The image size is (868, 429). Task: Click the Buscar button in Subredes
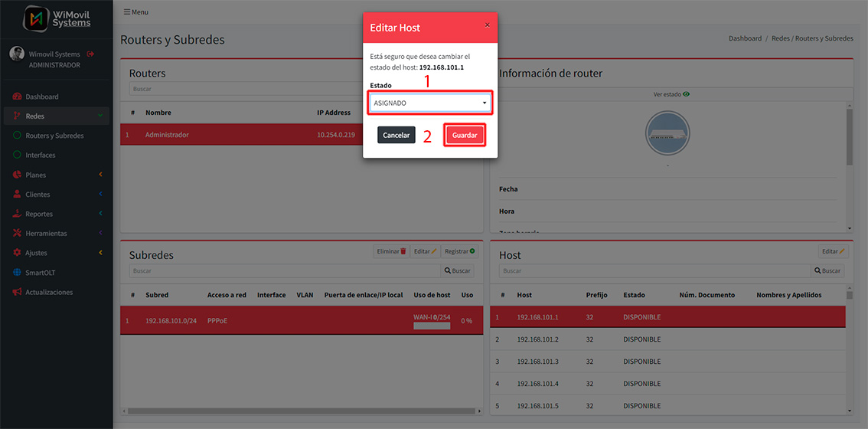coord(457,271)
